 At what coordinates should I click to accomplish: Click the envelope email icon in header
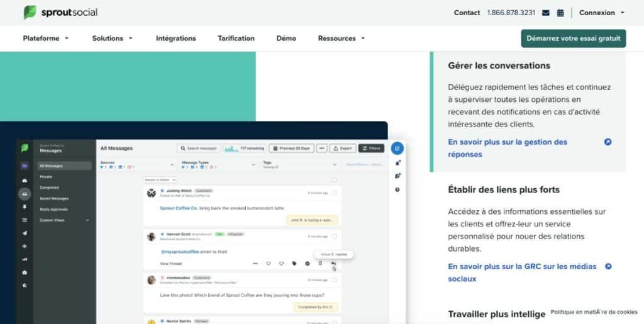[x=545, y=13]
